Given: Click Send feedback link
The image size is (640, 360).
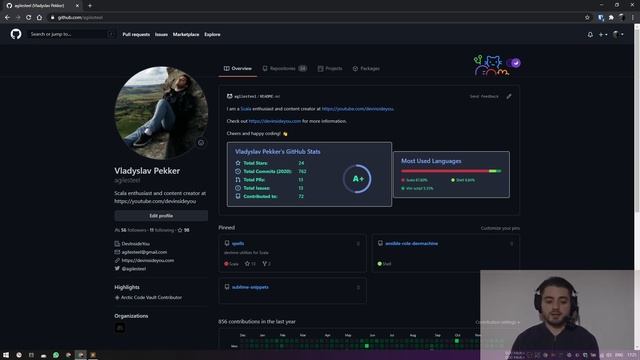Looking at the screenshot, I should 484,97.
